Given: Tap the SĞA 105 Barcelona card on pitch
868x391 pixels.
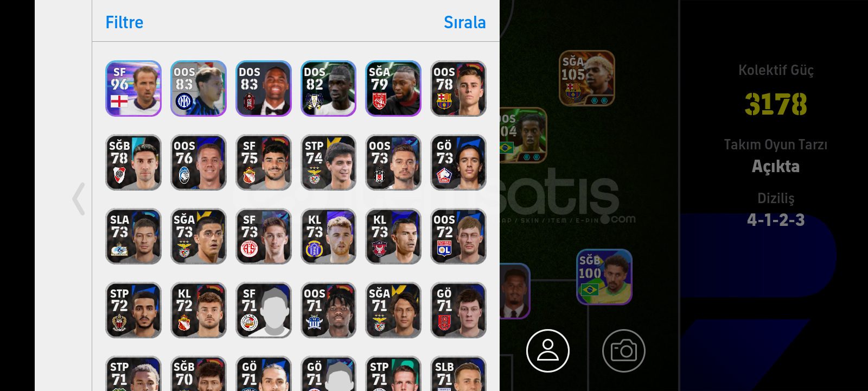Looking at the screenshot, I should click(587, 78).
